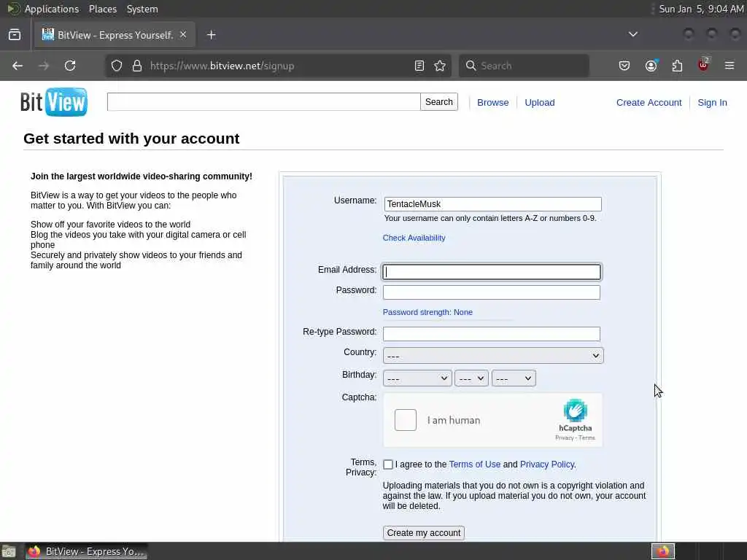
Task: Open the Places menu
Action: [x=103, y=9]
